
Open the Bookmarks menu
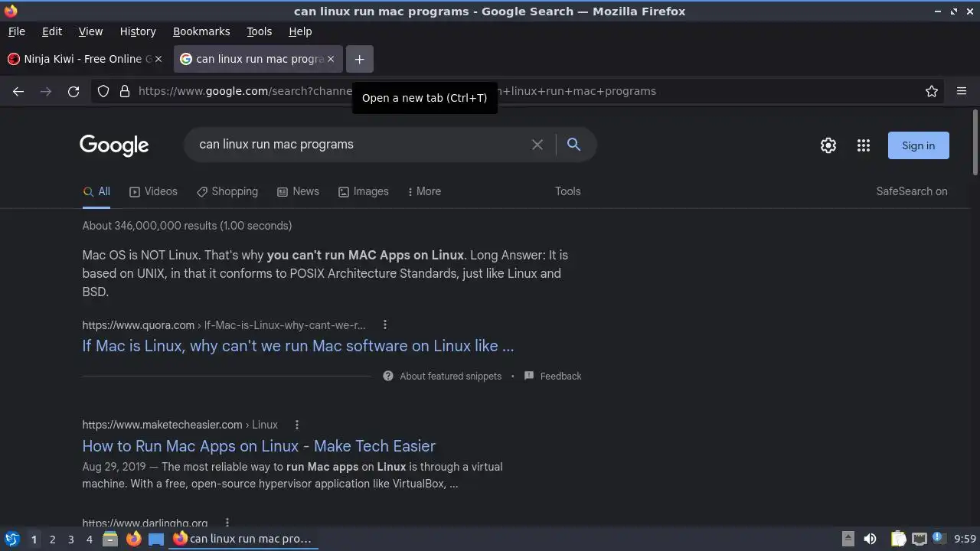coord(201,31)
